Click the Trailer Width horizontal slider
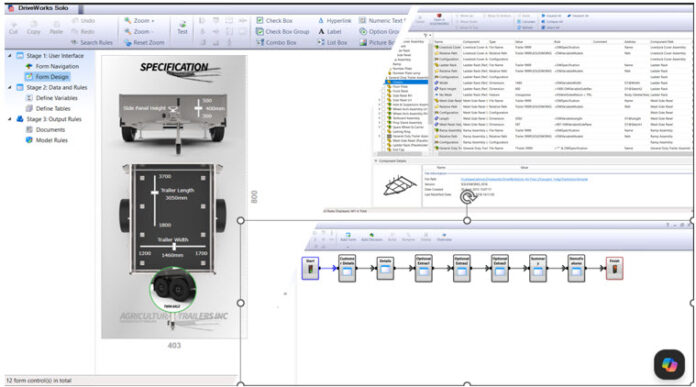The image size is (696, 387). click(x=173, y=246)
